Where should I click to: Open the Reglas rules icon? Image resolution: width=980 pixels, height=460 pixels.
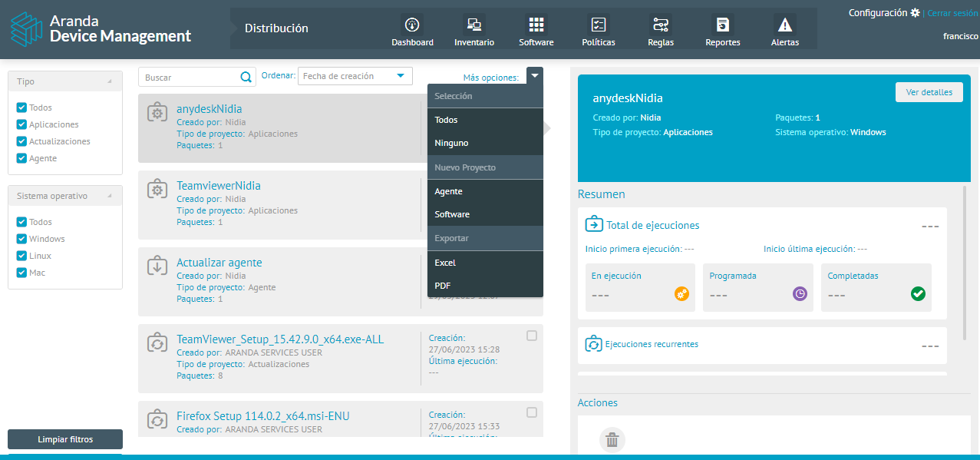pos(661,24)
